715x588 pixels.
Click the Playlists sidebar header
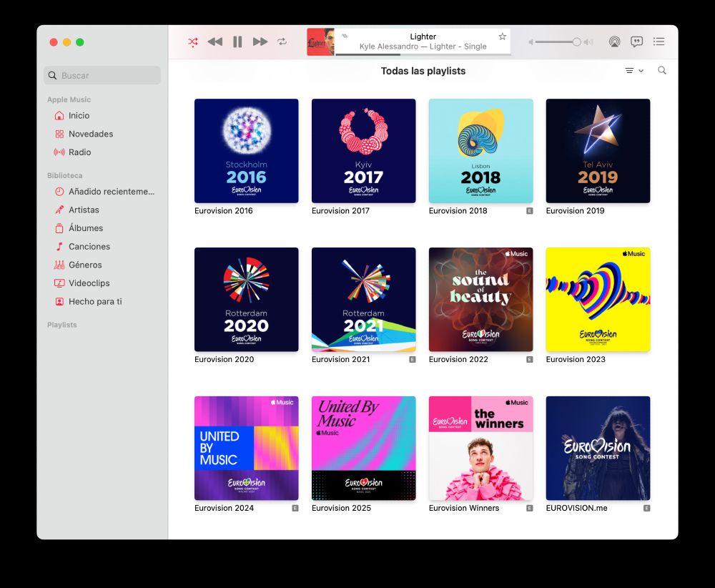[x=62, y=325]
